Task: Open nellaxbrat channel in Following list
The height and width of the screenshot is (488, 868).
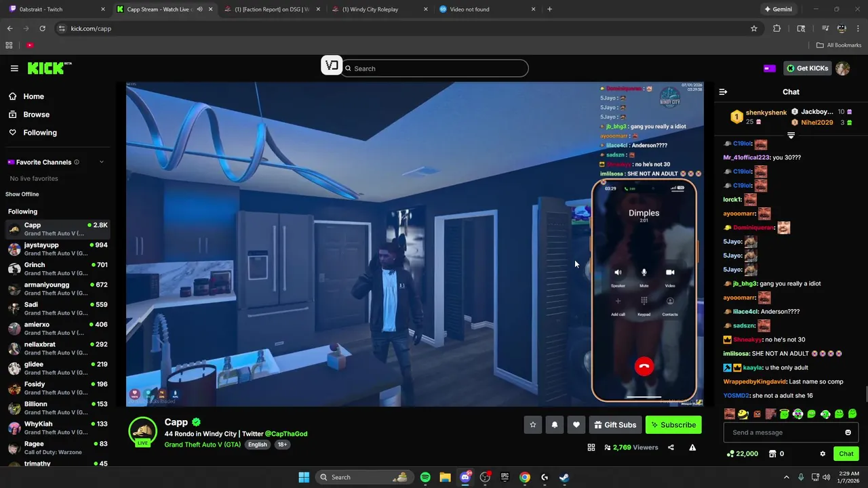Action: tap(58, 348)
